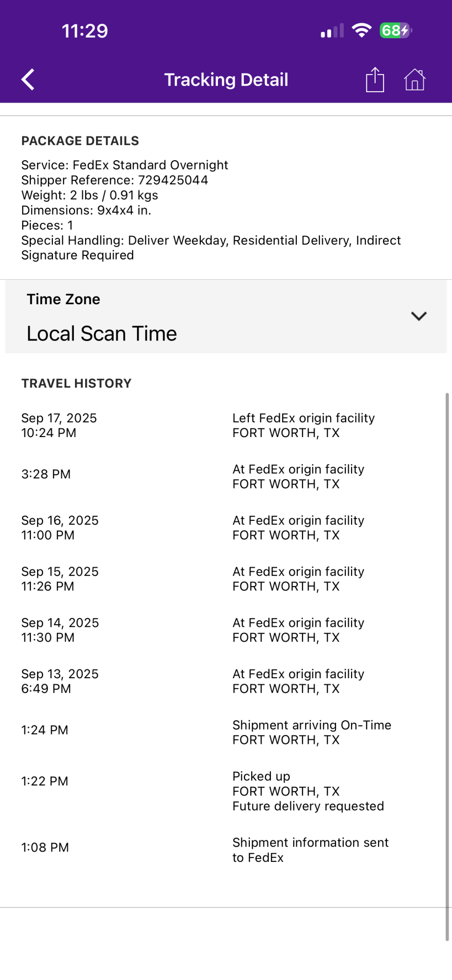Click the travel history scrollbar
The width and height of the screenshot is (452, 980).
447,666
